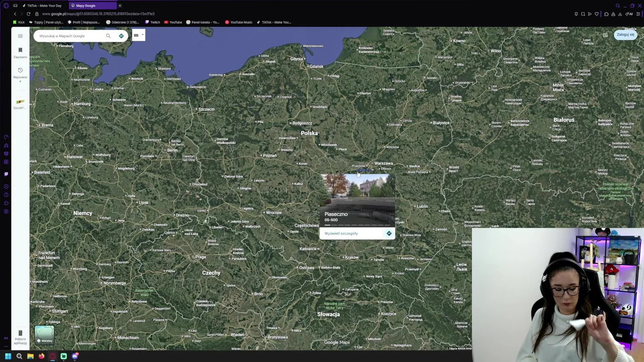This screenshot has height=362, width=644.
Task: Take a snapshot with the browser toolbar icon
Action: [x=583, y=14]
